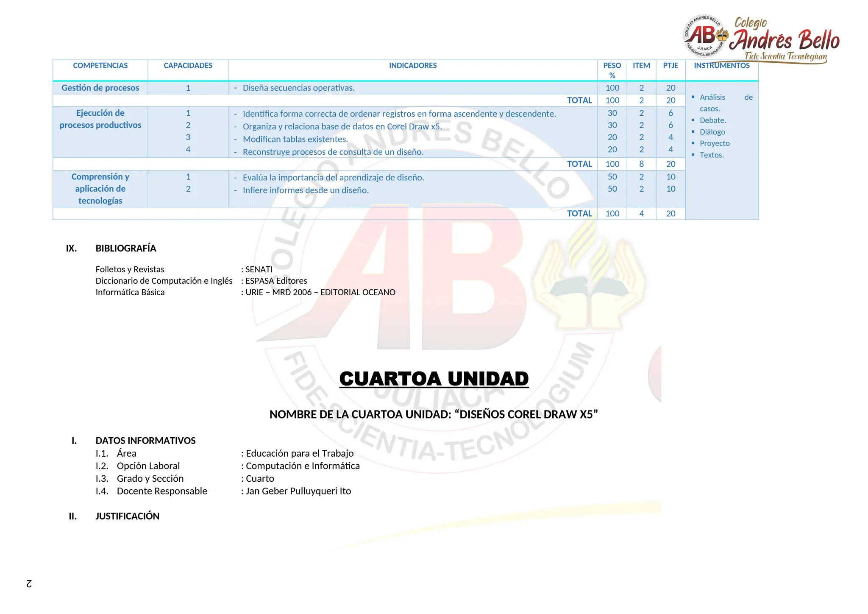
Task: Click ': SENATI' bibliography value
Action: coord(257,269)
